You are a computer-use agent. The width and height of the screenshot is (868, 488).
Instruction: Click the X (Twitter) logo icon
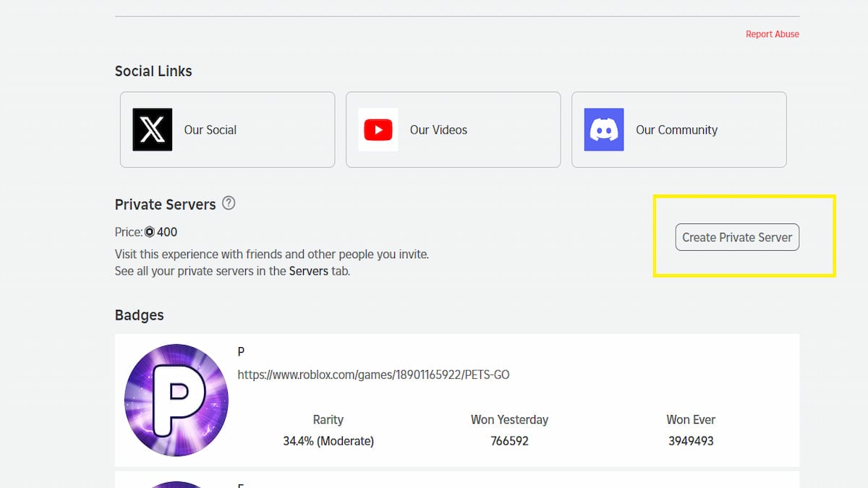point(152,129)
